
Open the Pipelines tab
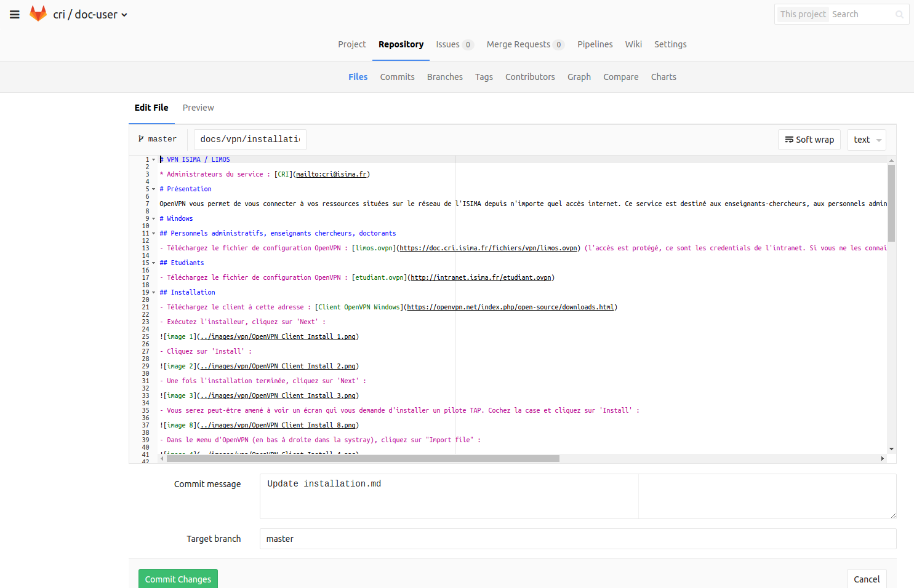click(595, 44)
